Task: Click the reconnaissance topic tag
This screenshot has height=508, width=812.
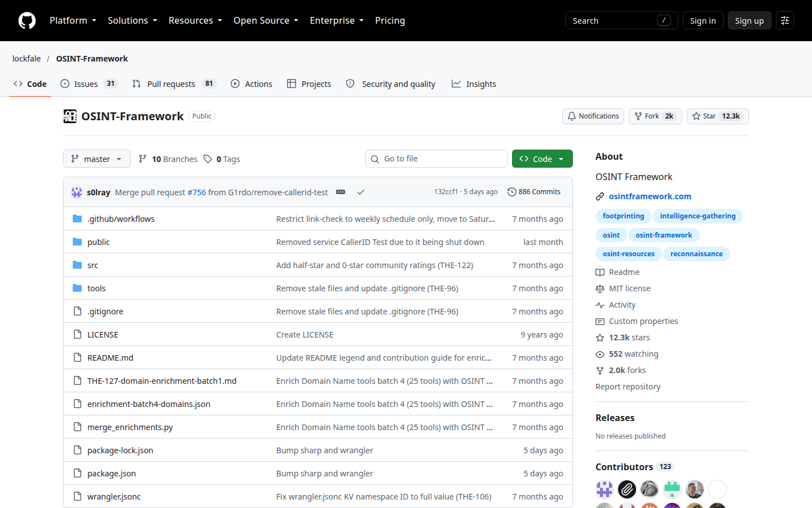Action: pyautogui.click(x=696, y=254)
